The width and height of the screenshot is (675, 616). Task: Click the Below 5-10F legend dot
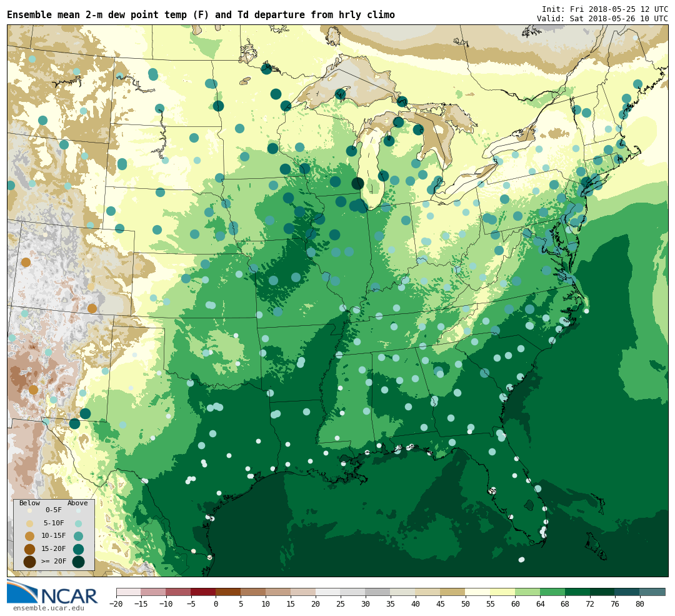coord(29,523)
